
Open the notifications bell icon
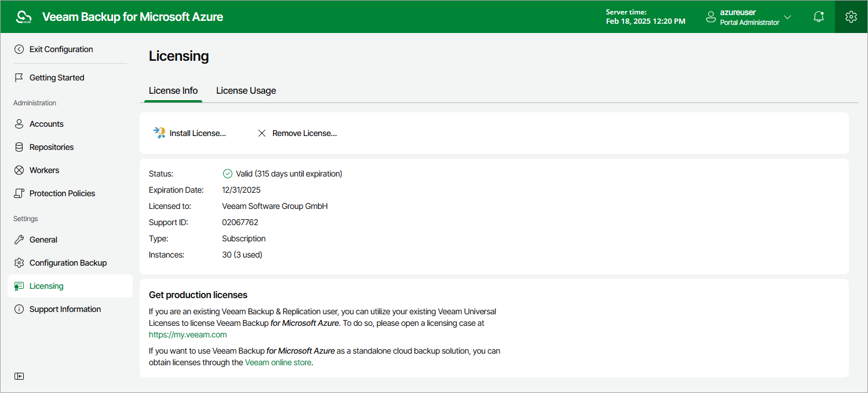819,17
